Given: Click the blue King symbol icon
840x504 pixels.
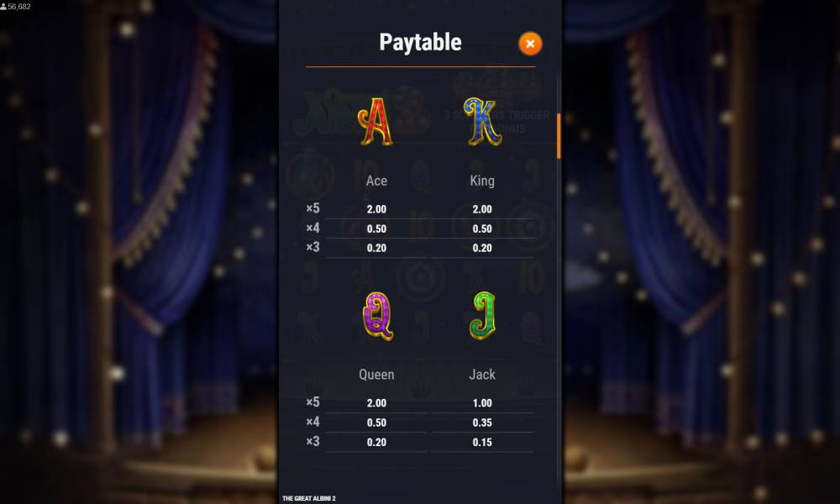Looking at the screenshot, I should click(x=483, y=122).
